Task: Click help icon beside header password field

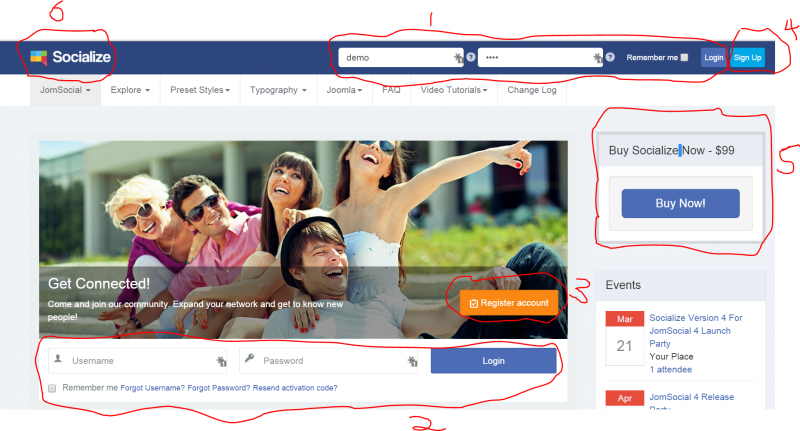Action: coord(610,57)
